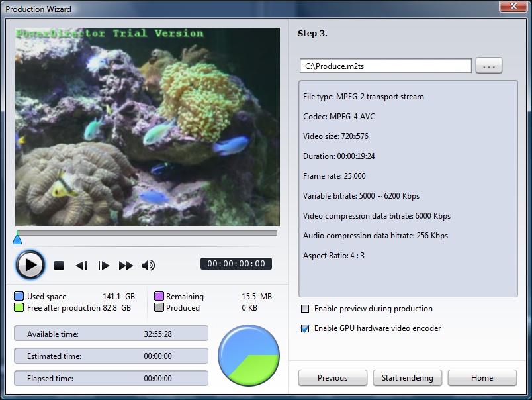Click the 'Aspect Ratio: 4 : 3' line
This screenshot has width=532, height=400.
click(333, 256)
